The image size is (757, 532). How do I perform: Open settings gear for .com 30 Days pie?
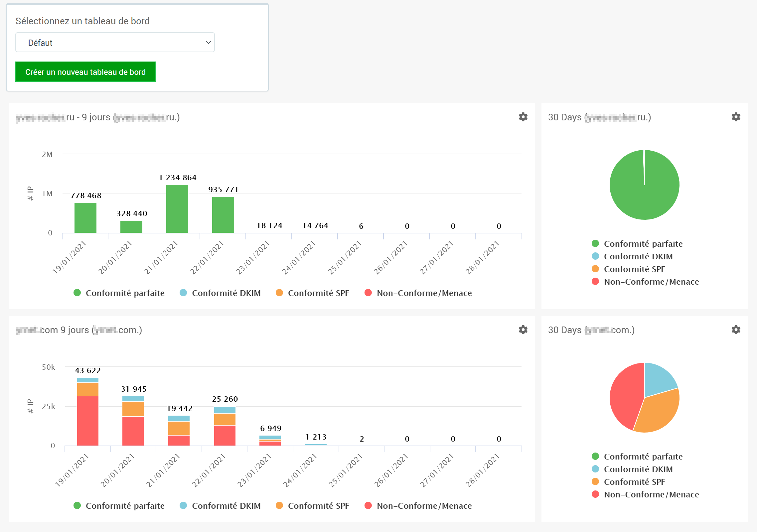pyautogui.click(x=736, y=330)
